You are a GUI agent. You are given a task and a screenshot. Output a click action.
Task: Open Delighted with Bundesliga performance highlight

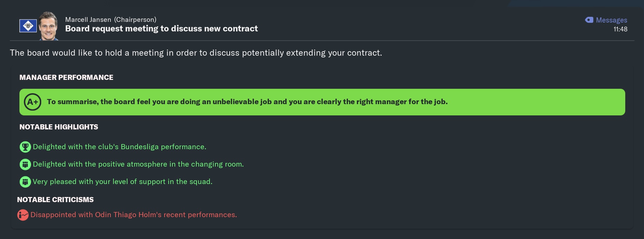tap(120, 147)
